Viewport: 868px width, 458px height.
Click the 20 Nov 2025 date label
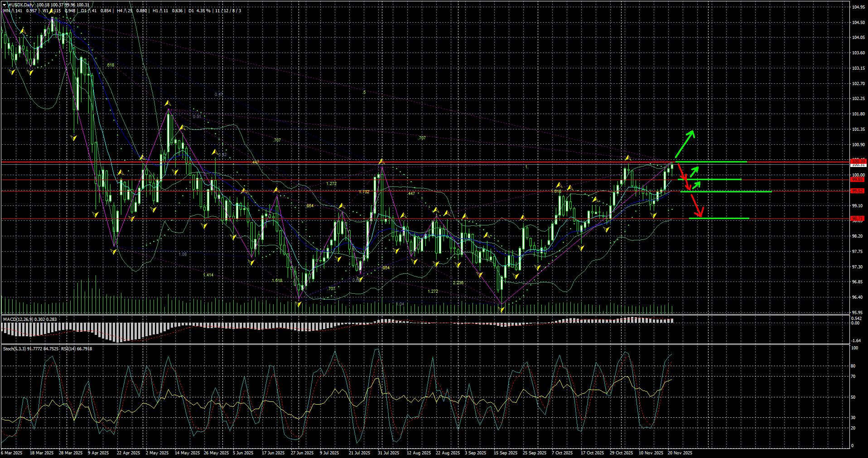(x=680, y=453)
